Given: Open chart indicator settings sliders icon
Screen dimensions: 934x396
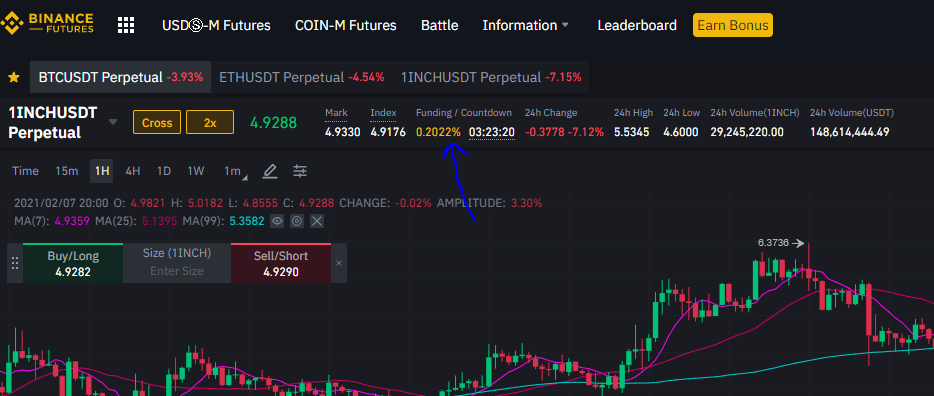Looking at the screenshot, I should tap(300, 172).
